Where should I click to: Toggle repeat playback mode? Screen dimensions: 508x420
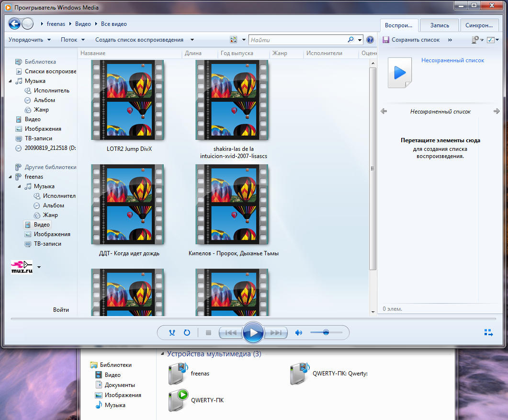(187, 332)
